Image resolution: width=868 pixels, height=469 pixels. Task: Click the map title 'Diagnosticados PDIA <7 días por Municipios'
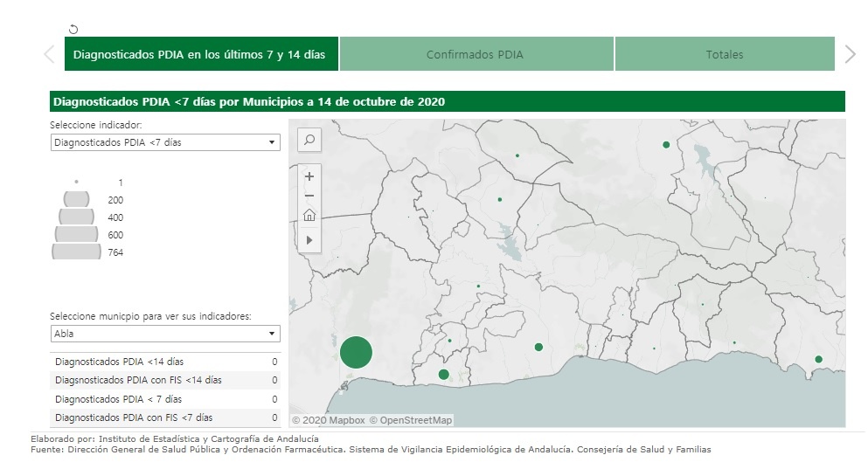249,102
